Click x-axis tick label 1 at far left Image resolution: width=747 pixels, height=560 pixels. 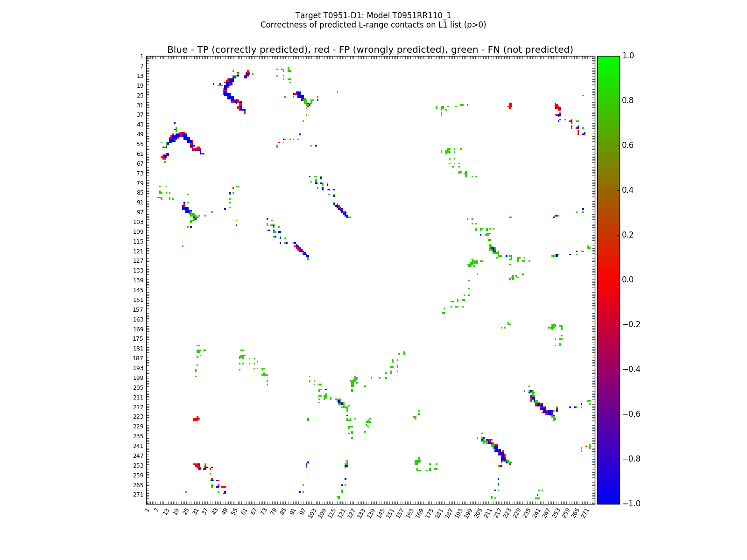[147, 511]
